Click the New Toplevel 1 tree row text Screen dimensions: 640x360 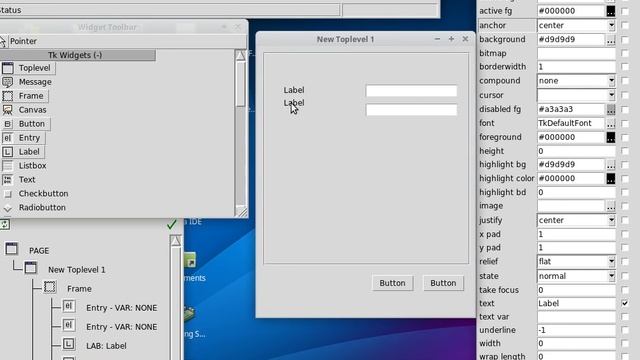[77, 270]
